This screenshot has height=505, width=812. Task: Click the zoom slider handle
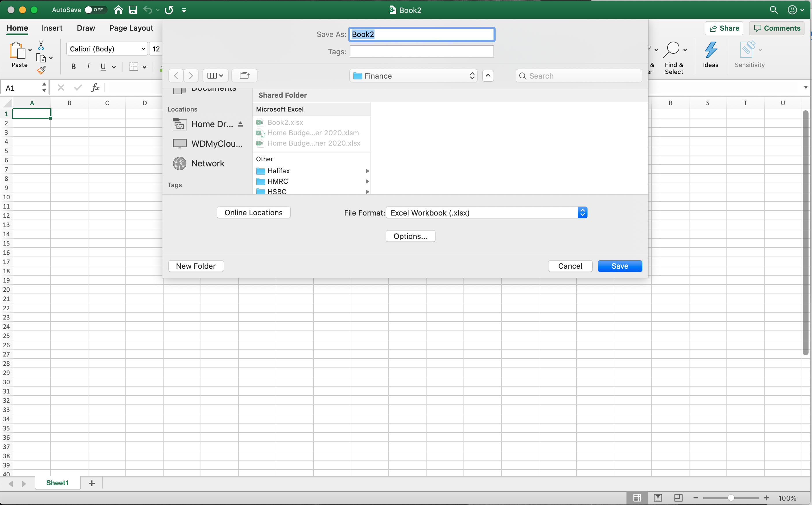coord(731,498)
